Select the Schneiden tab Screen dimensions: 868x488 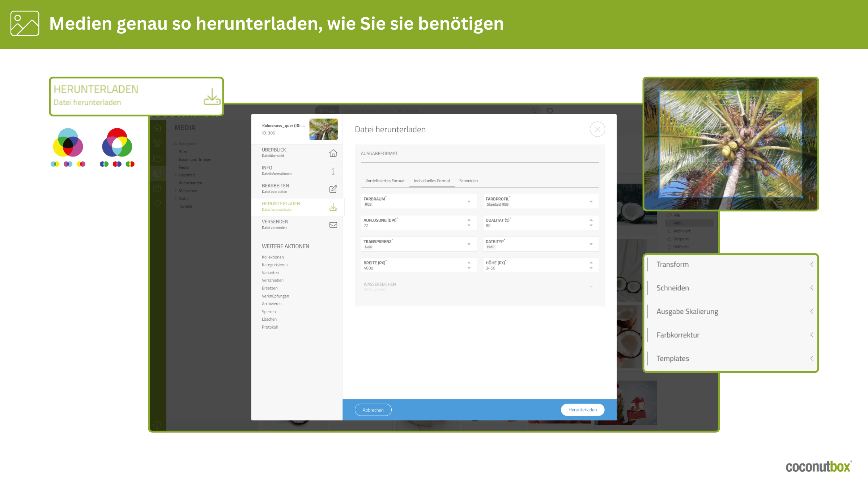pos(468,181)
